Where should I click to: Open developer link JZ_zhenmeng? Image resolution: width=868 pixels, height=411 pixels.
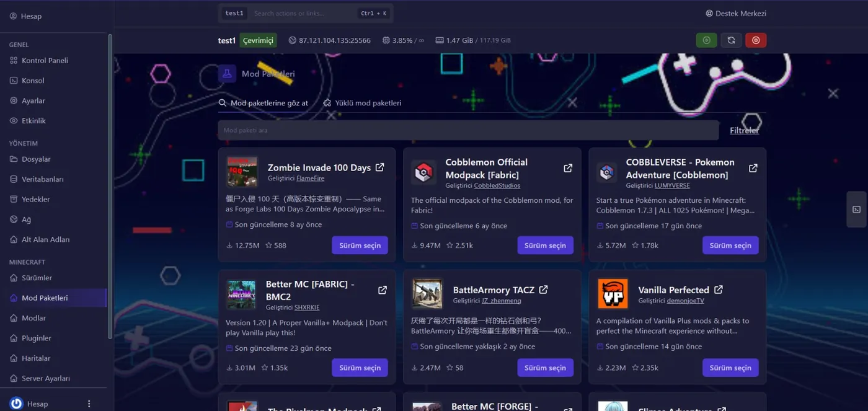[x=502, y=301]
